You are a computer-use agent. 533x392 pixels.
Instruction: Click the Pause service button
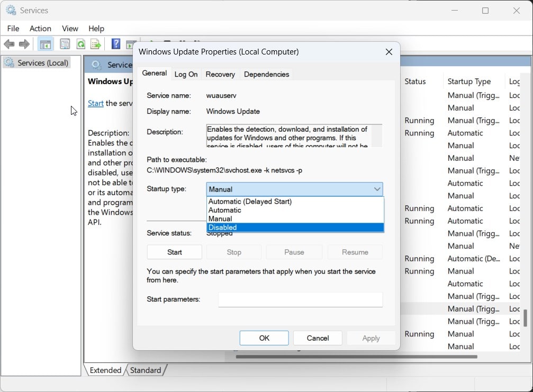pyautogui.click(x=294, y=252)
